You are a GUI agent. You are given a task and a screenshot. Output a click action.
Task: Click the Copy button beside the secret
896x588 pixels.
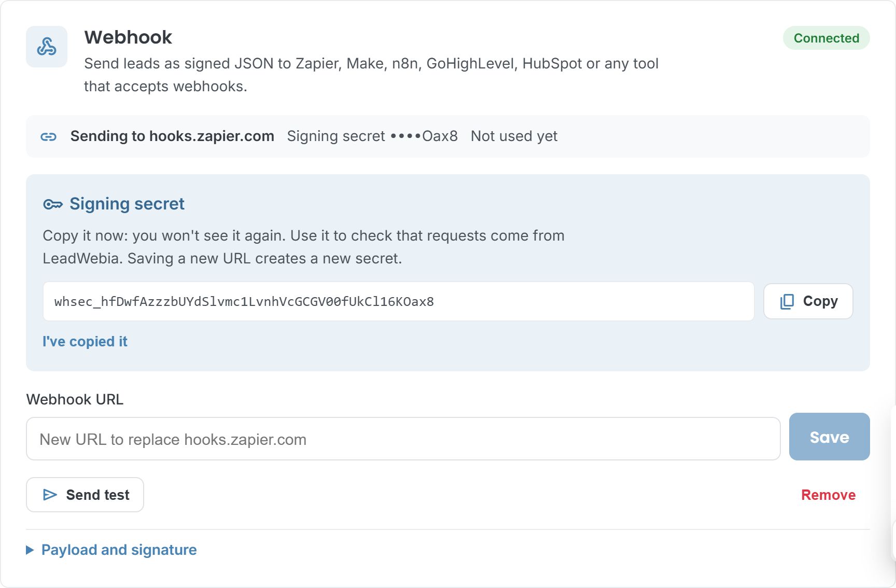click(808, 301)
